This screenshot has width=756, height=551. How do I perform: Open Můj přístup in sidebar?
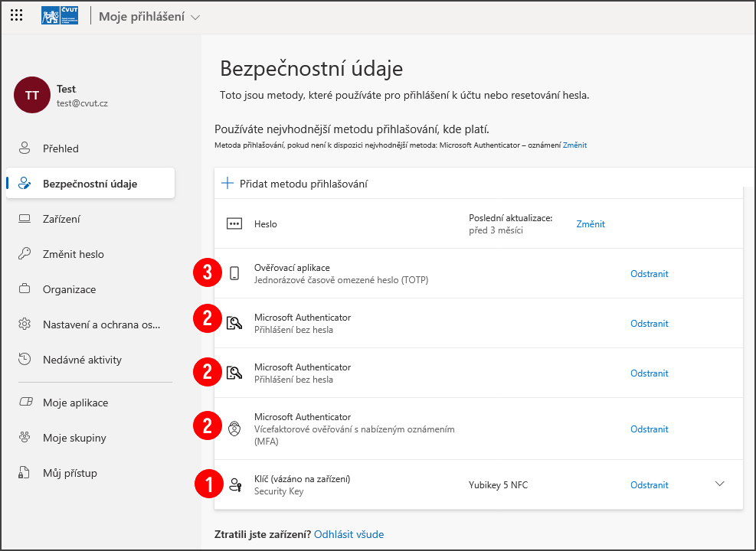pos(70,473)
